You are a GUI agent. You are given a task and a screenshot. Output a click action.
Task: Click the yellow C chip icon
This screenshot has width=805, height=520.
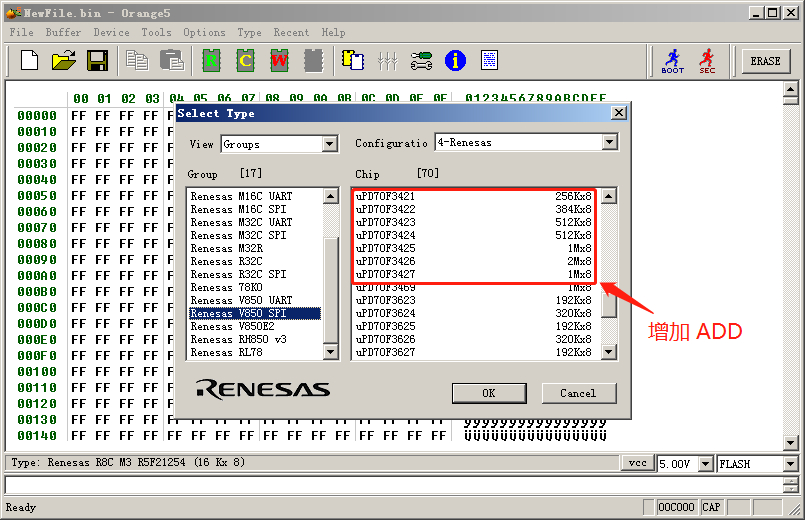click(245, 61)
